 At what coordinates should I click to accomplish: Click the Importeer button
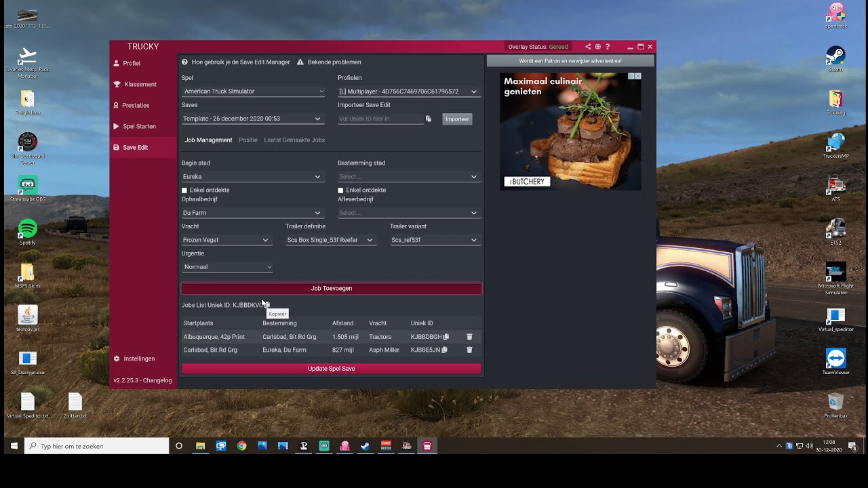click(x=457, y=119)
